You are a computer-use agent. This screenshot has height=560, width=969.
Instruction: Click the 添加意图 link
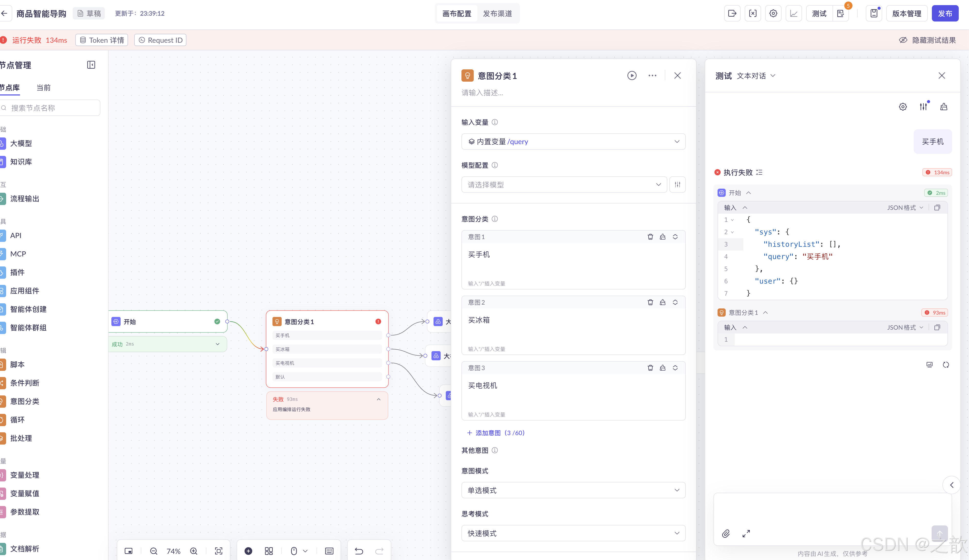(496, 433)
